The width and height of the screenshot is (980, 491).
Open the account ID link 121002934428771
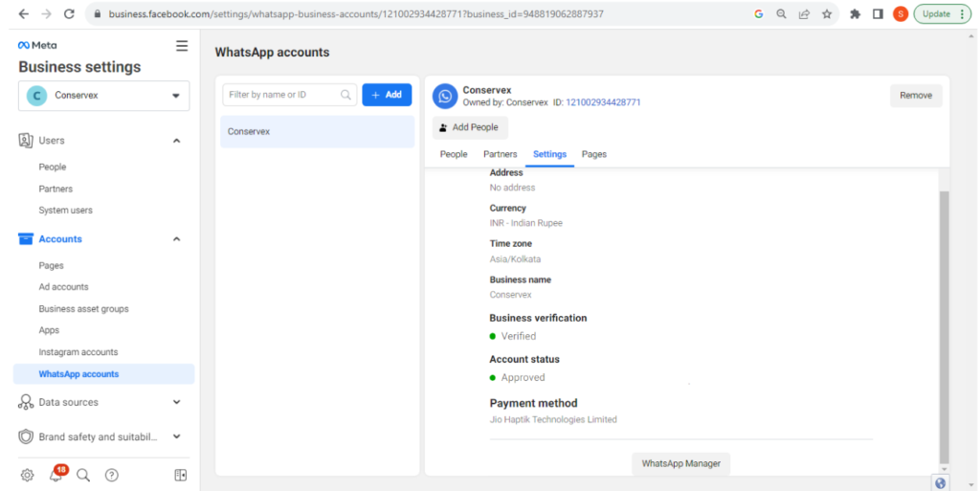point(603,102)
